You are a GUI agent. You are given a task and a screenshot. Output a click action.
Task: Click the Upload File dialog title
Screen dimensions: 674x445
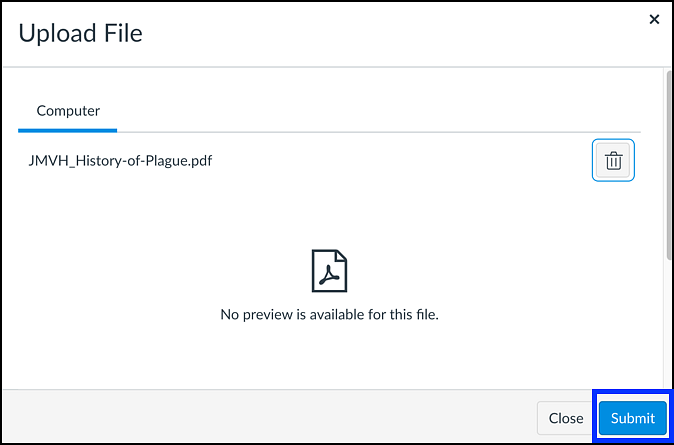coord(80,33)
